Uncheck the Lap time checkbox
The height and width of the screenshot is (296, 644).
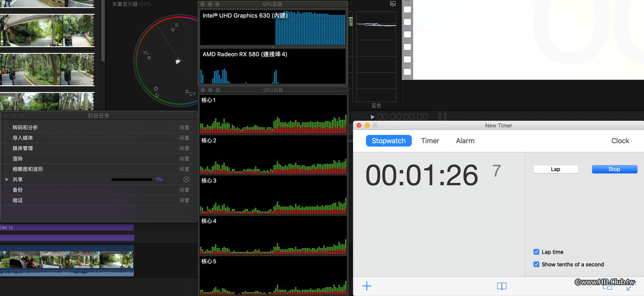click(536, 252)
